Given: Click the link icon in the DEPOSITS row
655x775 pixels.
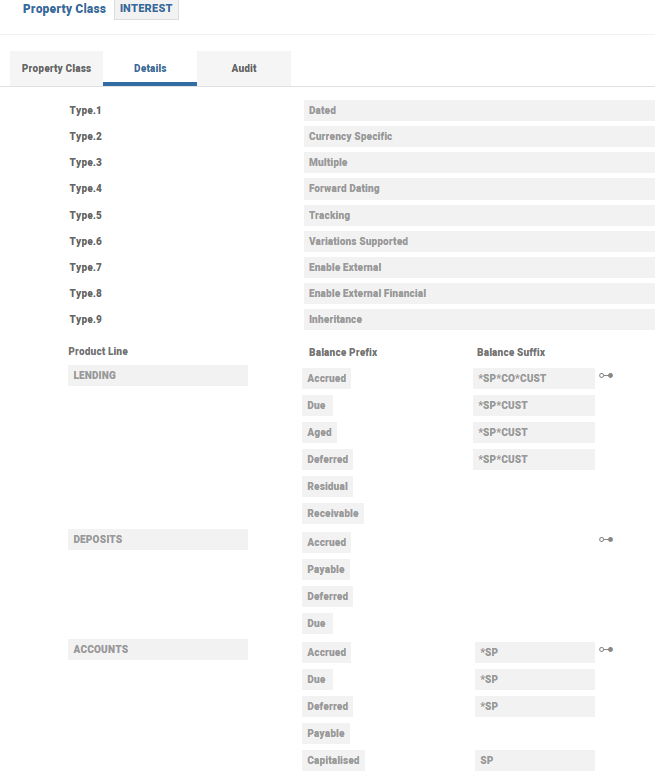Looking at the screenshot, I should 606,540.
